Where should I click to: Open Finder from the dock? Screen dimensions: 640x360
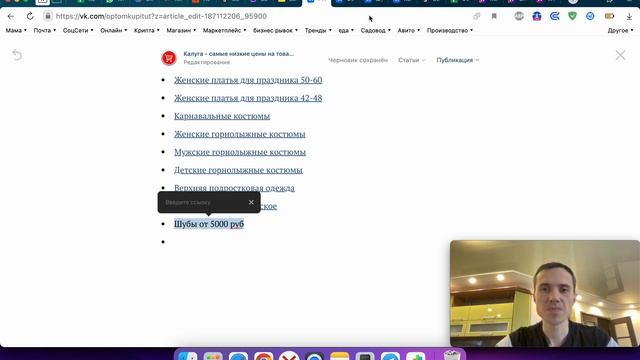pyautogui.click(x=188, y=356)
